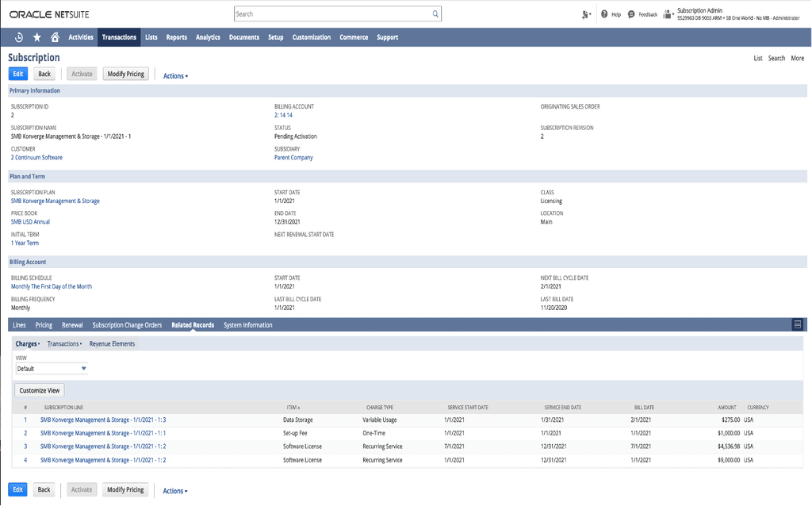The height and width of the screenshot is (506, 812).
Task: Click the bottom Modify Pricing button
Action: click(125, 489)
